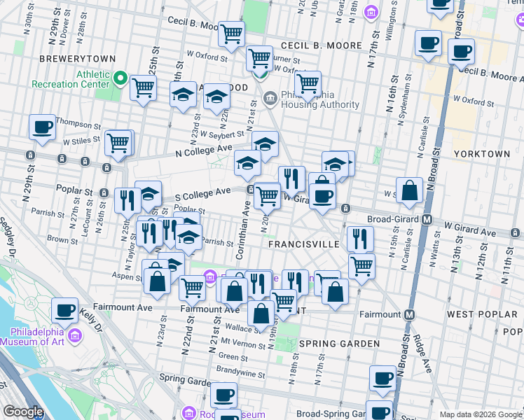This screenshot has width=524, height=420.
Task: Click the Google logo link
Action: point(23,412)
